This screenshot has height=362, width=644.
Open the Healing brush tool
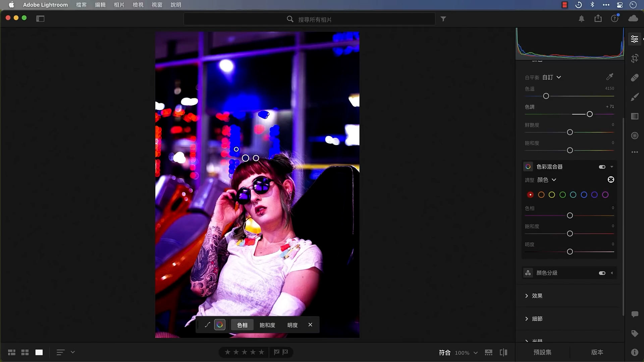(635, 78)
